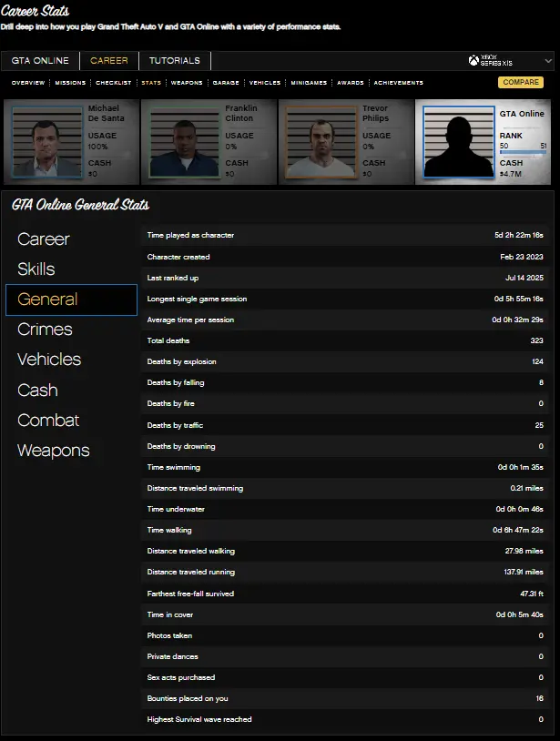Click the 'Deaths by drowning' label
Image resolution: width=560 pixels, height=741 pixels.
coord(181,446)
